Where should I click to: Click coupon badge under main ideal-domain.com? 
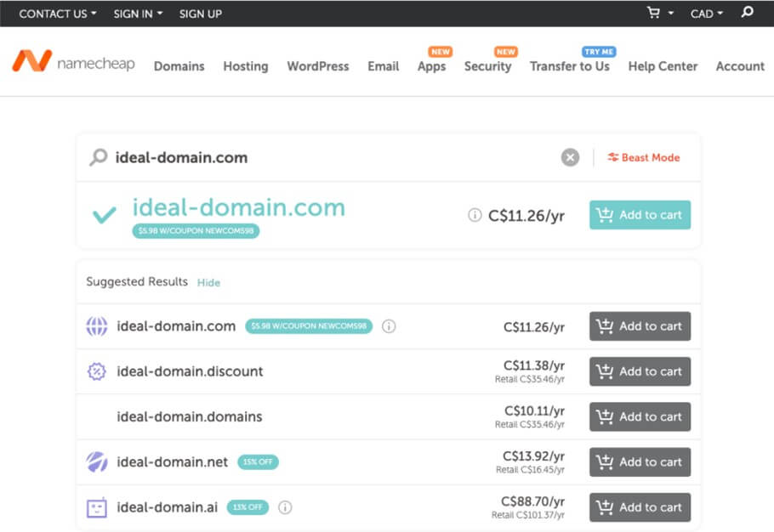pyautogui.click(x=196, y=231)
